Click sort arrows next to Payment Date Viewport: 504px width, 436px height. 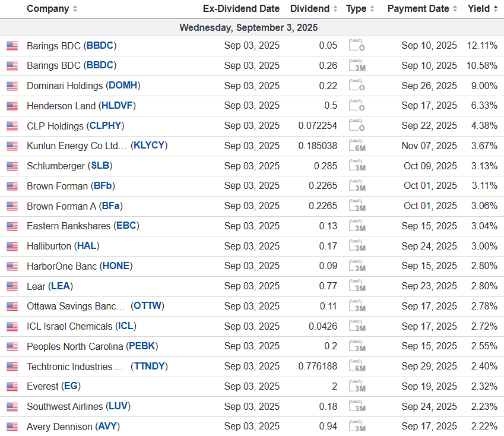click(455, 9)
